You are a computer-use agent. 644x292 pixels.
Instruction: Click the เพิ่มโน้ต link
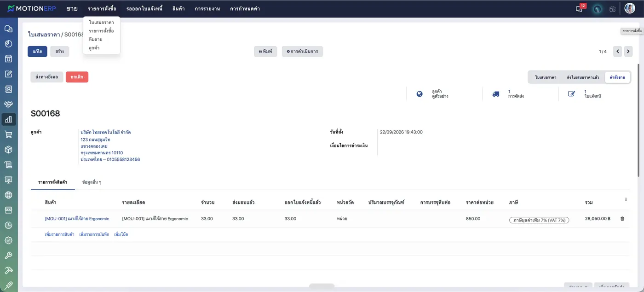[121, 234]
